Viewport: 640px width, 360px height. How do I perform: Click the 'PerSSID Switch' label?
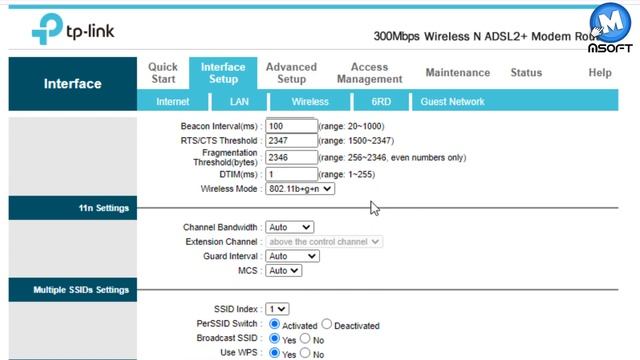[x=227, y=324]
